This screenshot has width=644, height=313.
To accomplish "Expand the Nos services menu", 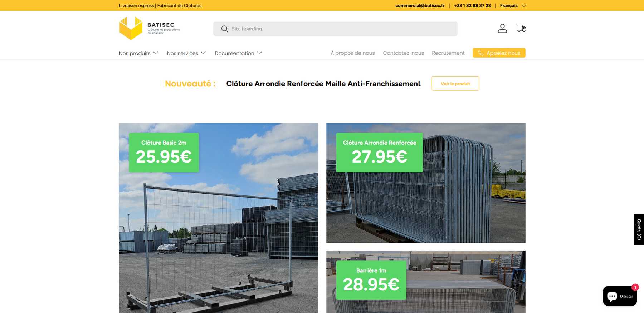I will [x=186, y=53].
